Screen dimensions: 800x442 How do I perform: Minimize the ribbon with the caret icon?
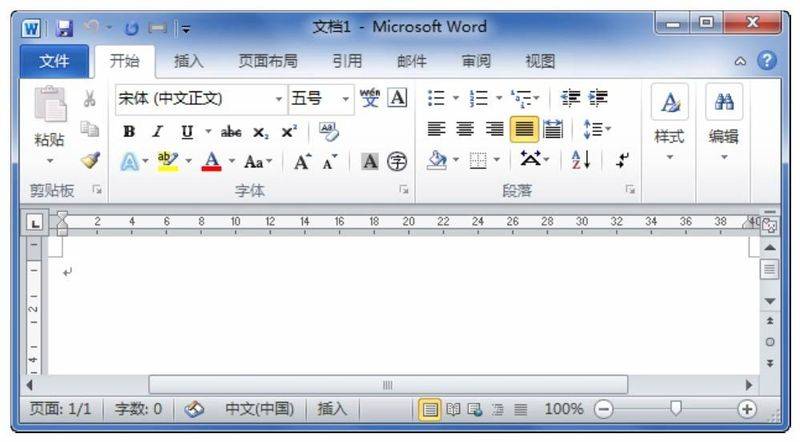click(740, 61)
